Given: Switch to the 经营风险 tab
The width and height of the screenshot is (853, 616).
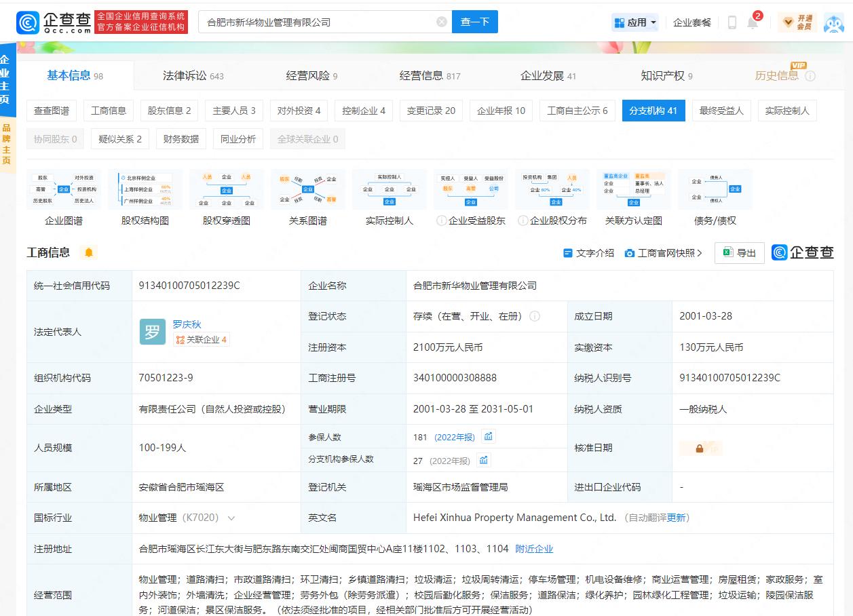Looking at the screenshot, I should (312, 76).
